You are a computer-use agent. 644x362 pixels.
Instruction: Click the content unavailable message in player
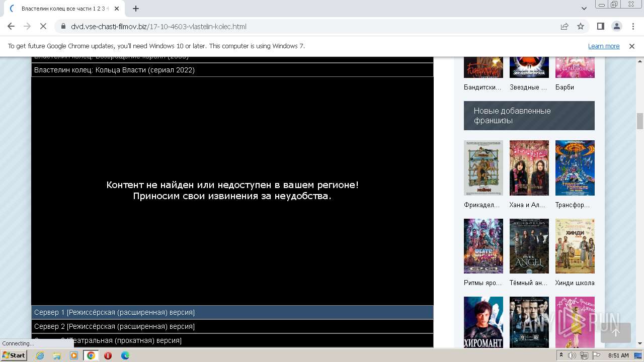[x=232, y=191]
